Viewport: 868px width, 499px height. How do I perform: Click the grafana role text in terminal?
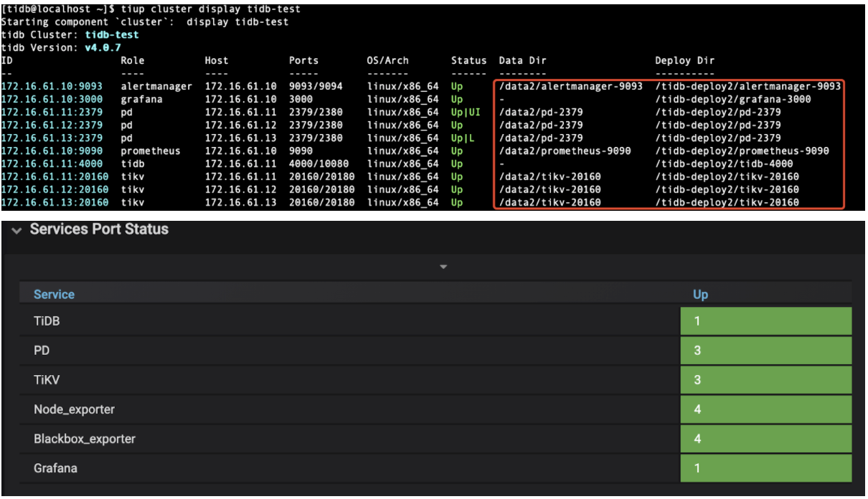(x=141, y=99)
